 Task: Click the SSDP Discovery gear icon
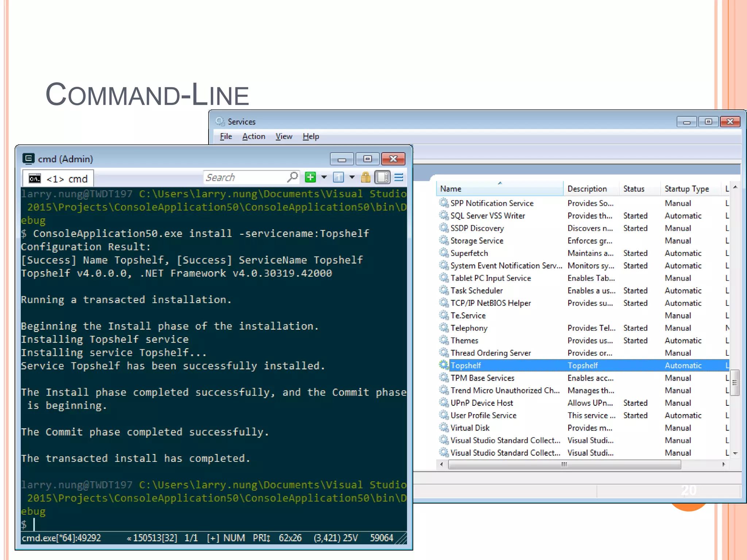[444, 227]
